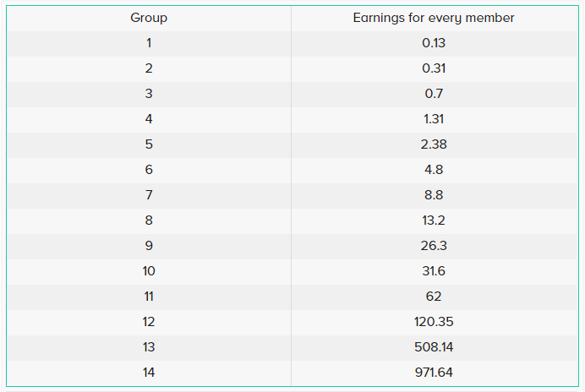Viewport: 585px width, 392px height.
Task: Click the 0.7 earnings cell
Action: [x=434, y=94]
